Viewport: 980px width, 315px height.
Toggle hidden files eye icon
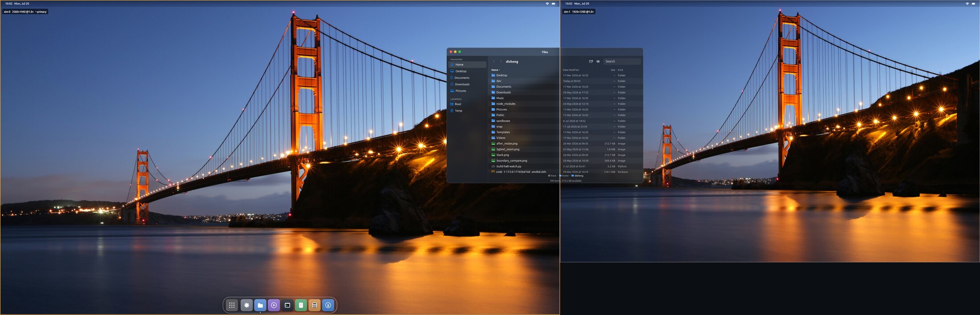(598, 61)
